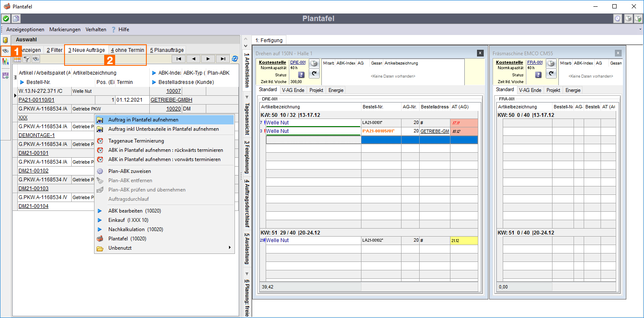Select ABK in Plantafel aufnehmen: rückwärts terminieren
Viewport: 644px width, 318px height.
[164, 150]
